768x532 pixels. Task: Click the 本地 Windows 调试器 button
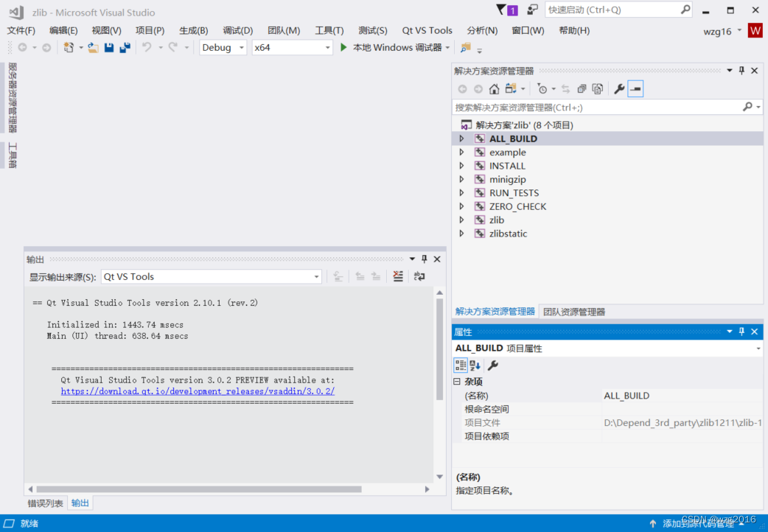click(397, 47)
